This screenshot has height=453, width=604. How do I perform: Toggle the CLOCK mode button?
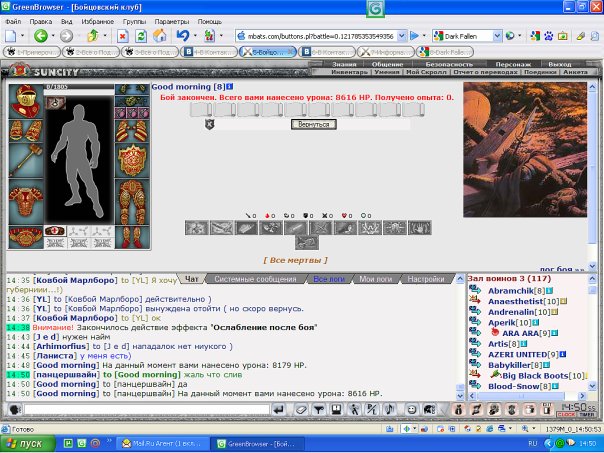[566, 414]
